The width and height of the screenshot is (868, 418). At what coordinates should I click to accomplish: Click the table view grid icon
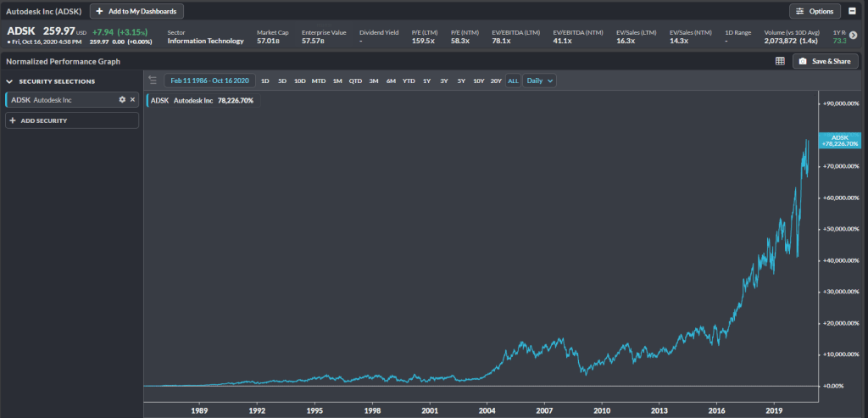pos(780,61)
